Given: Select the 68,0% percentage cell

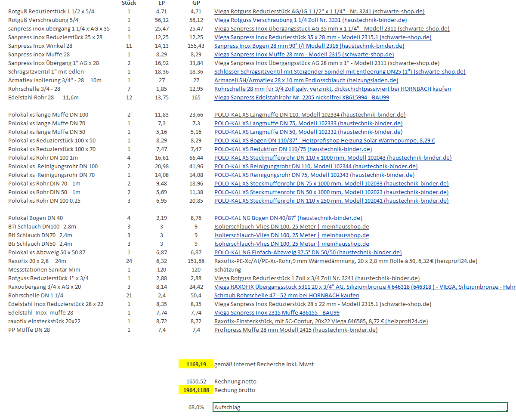Looking at the screenshot, I should coord(196,408).
